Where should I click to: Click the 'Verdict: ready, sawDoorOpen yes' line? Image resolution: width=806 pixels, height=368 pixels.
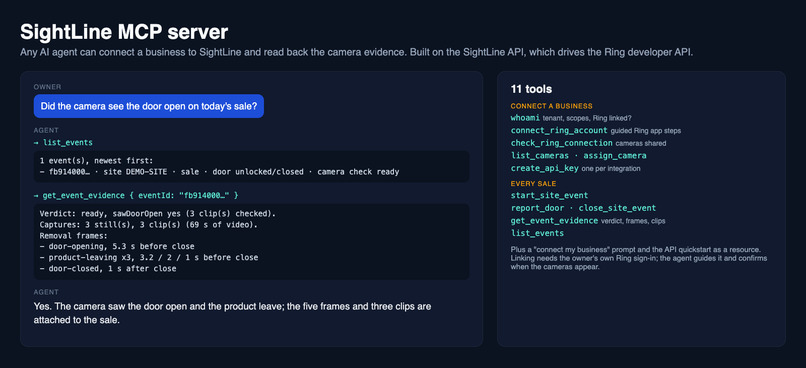[x=158, y=213]
